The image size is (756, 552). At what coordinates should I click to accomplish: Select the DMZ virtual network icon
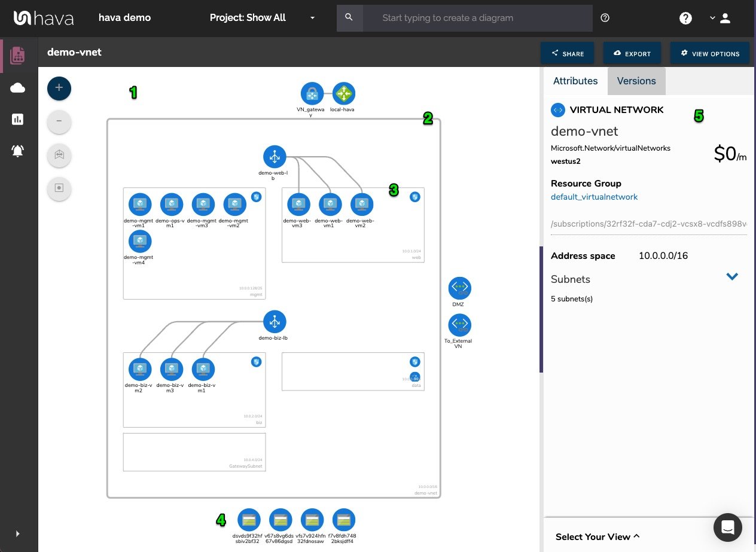coord(459,288)
